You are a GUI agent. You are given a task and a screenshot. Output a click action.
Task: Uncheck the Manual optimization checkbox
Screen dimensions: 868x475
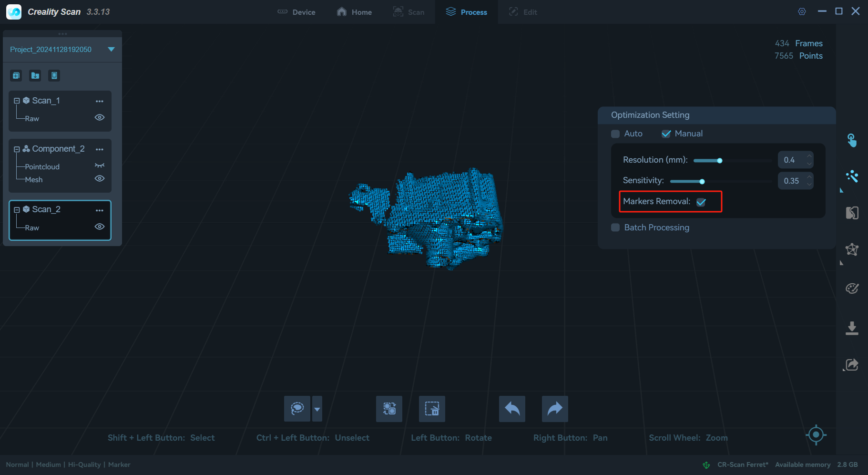[666, 134]
